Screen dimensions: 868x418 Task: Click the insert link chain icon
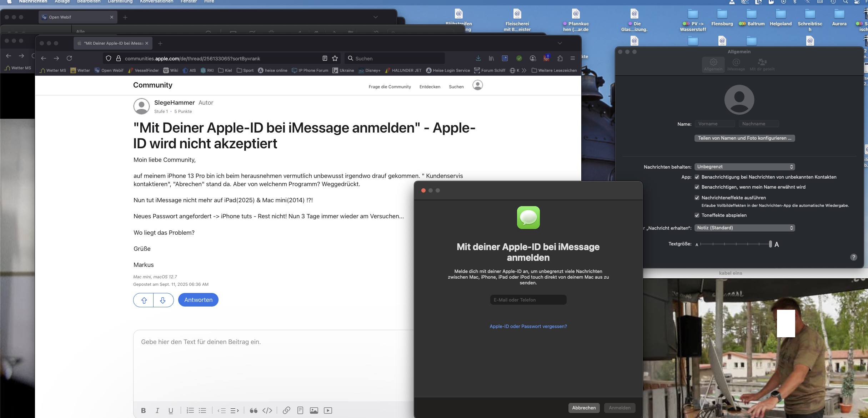click(x=286, y=410)
